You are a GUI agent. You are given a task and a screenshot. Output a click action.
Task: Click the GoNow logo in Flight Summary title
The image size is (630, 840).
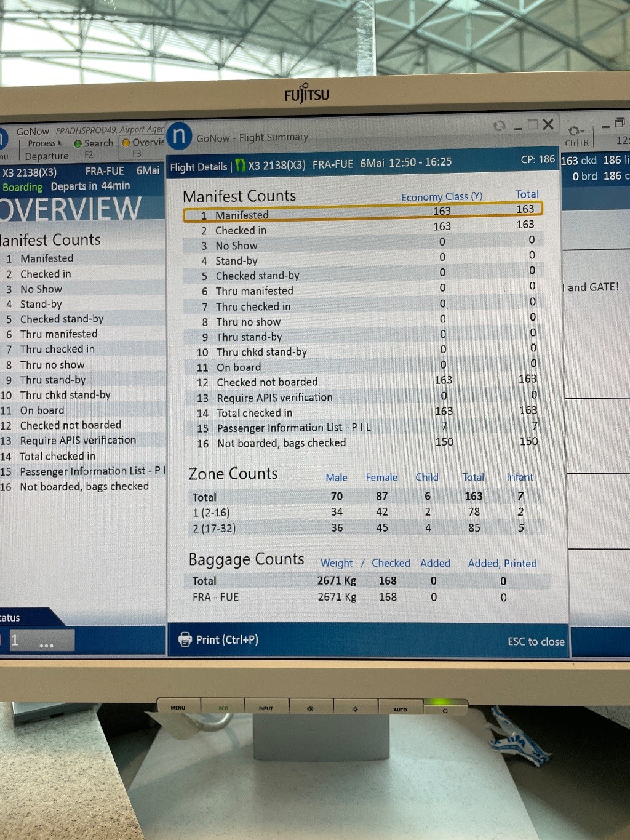click(x=179, y=135)
